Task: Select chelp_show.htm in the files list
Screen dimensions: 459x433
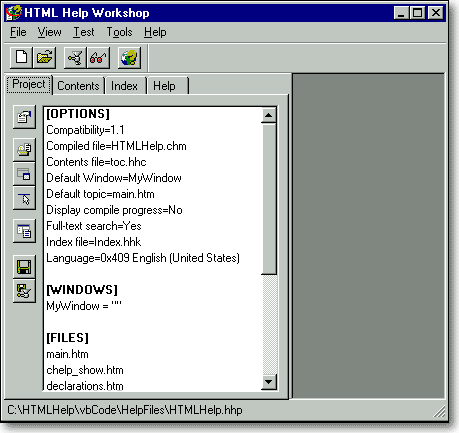Action: [x=85, y=370]
